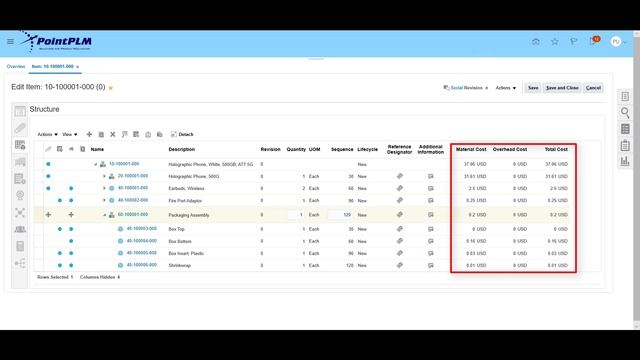This screenshot has height=360, width=640.
Task: Expand the 40-100002-000 Fire Port Adapter node
Action: click(x=104, y=200)
